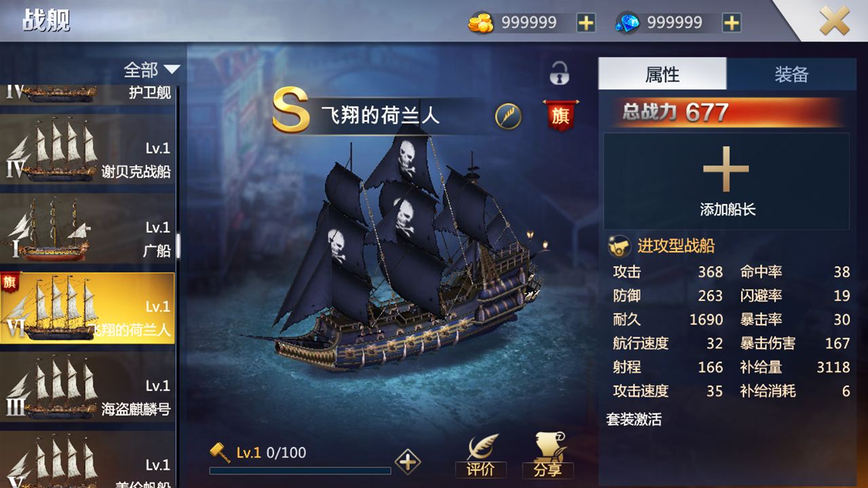The height and width of the screenshot is (488, 868).
Task: Toggle the padlock lock icon
Action: point(559,73)
